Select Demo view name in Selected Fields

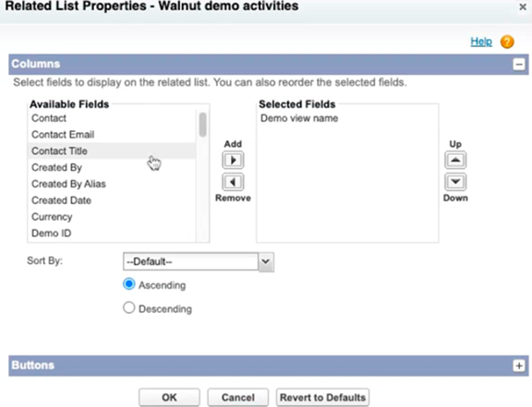click(x=299, y=118)
